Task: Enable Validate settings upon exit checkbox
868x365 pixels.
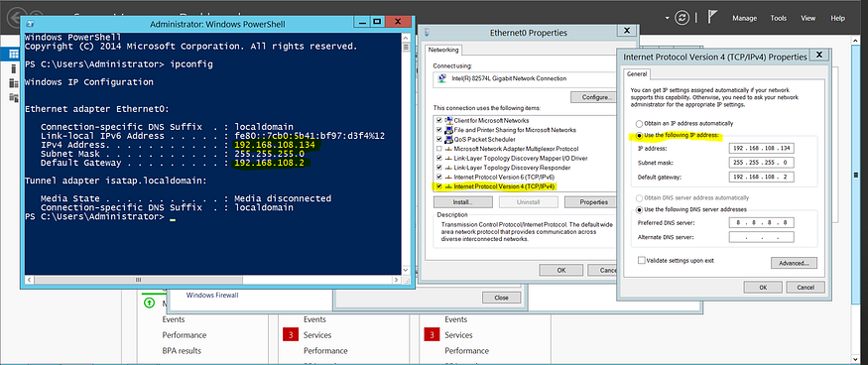Action: 642,260
